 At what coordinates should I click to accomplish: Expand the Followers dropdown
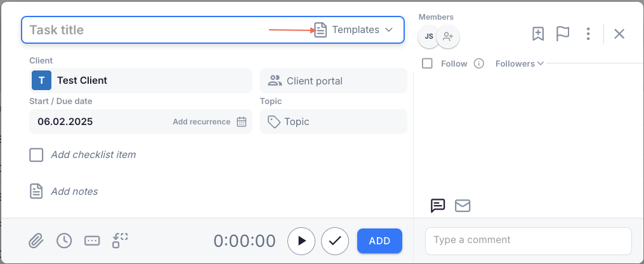tap(520, 63)
